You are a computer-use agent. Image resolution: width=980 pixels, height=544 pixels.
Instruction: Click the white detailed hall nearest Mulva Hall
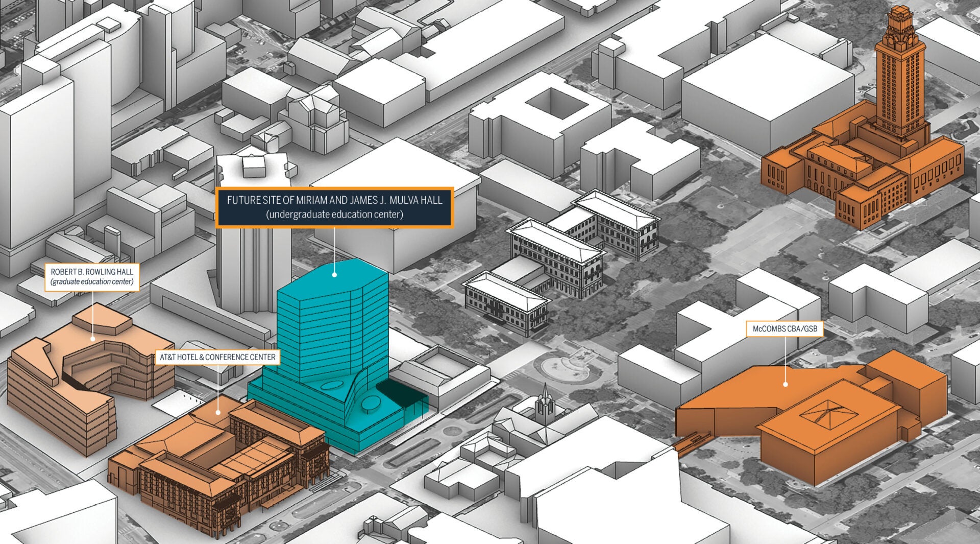505,304
